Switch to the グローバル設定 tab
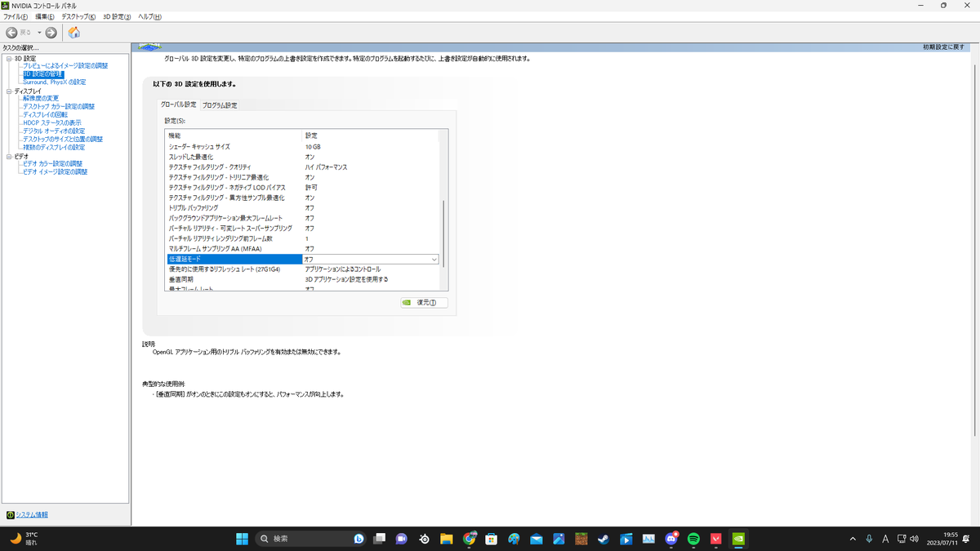 178,104
